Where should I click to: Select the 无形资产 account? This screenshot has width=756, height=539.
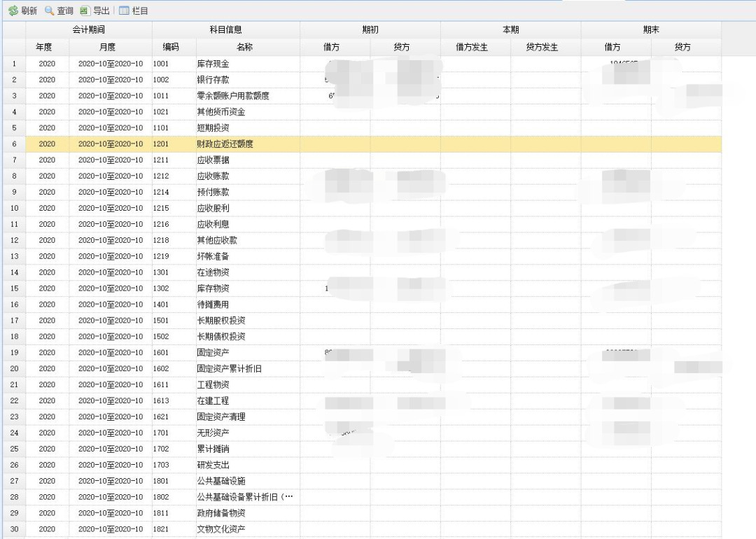(213, 433)
